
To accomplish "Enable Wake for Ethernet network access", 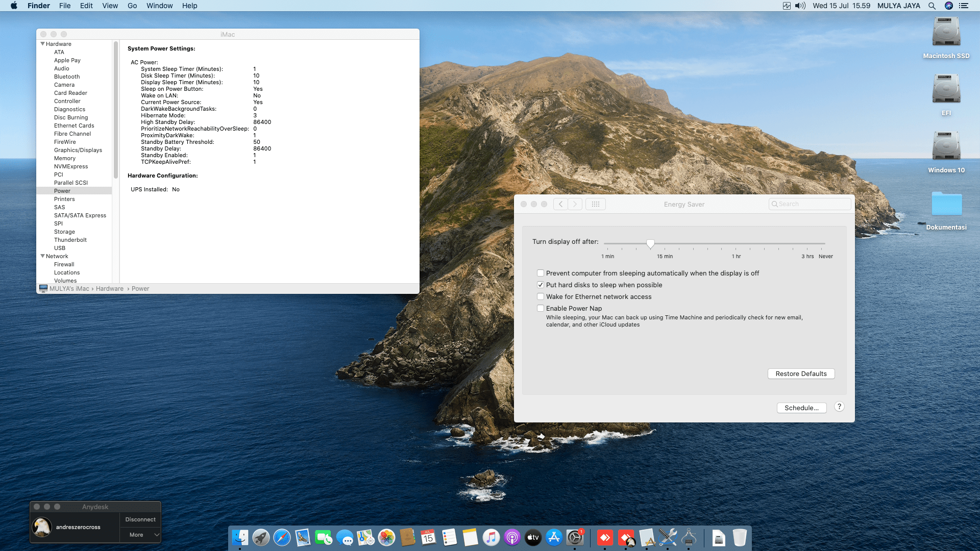I will pos(541,296).
